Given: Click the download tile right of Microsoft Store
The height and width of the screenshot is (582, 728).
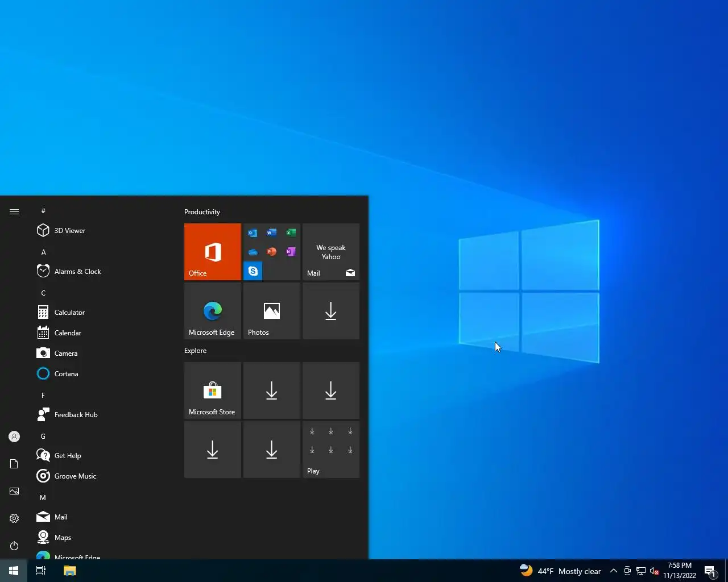Looking at the screenshot, I should coord(272,390).
